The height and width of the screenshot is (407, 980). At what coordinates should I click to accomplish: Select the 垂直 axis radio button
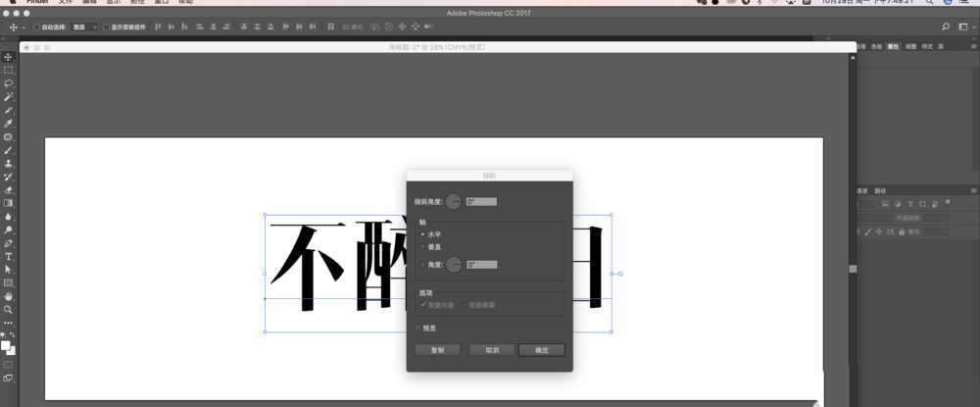point(422,246)
